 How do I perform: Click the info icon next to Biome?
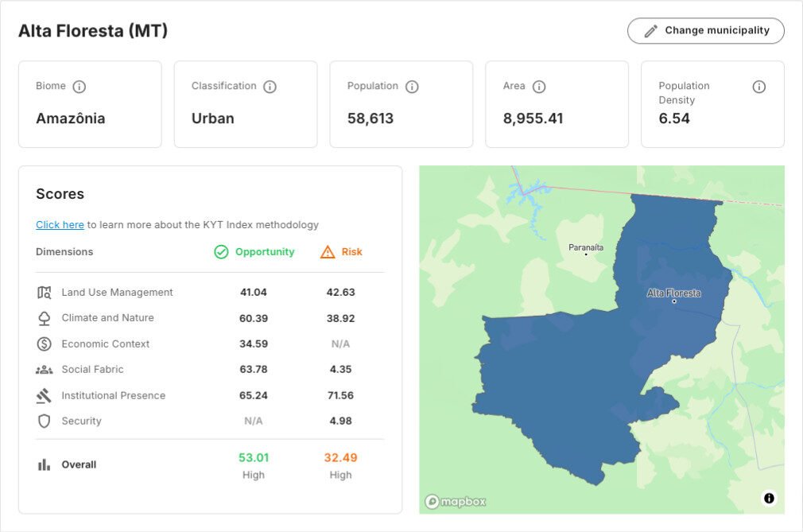click(79, 87)
